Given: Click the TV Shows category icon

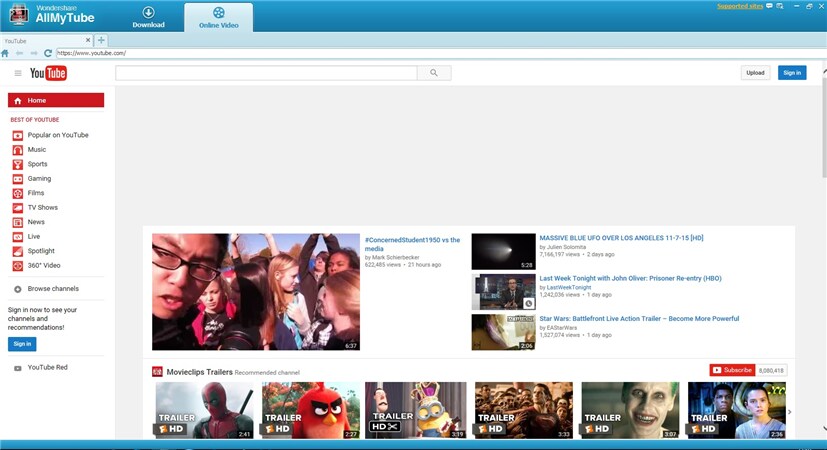Looking at the screenshot, I should pos(18,208).
